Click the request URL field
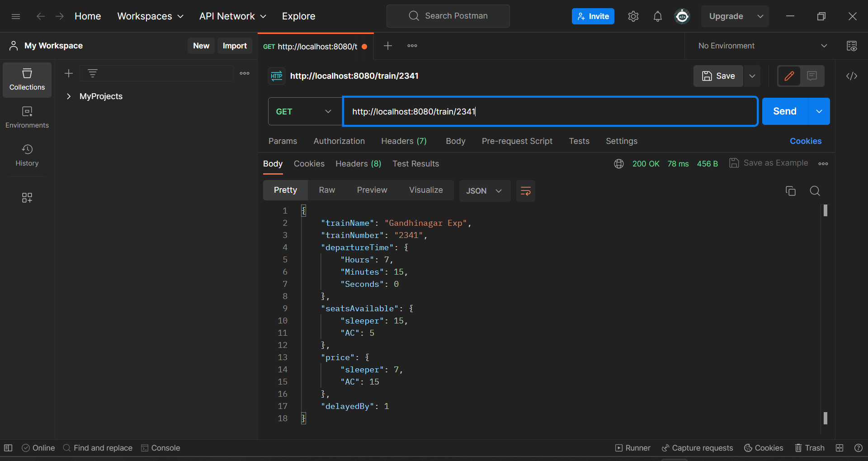 [497, 111]
